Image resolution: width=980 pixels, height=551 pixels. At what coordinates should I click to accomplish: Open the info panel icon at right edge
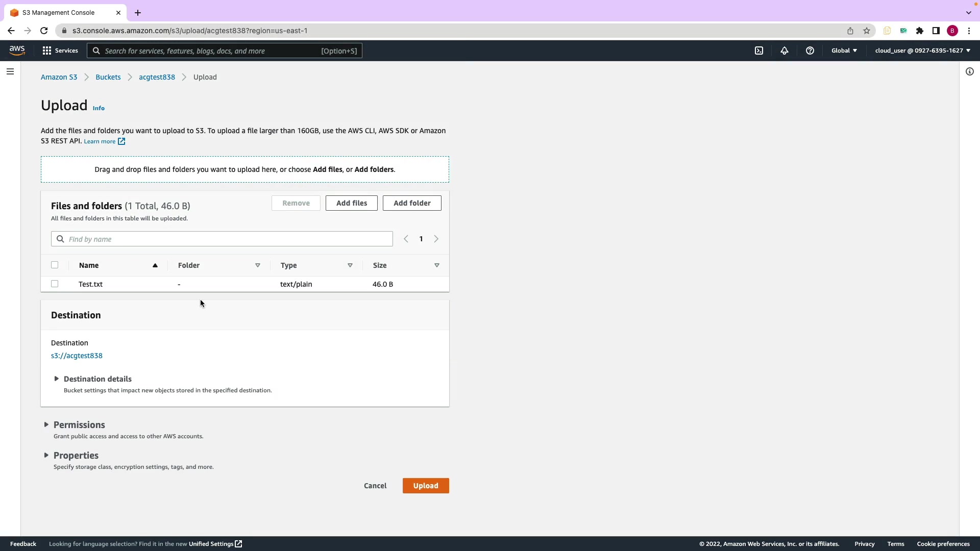(x=969, y=71)
